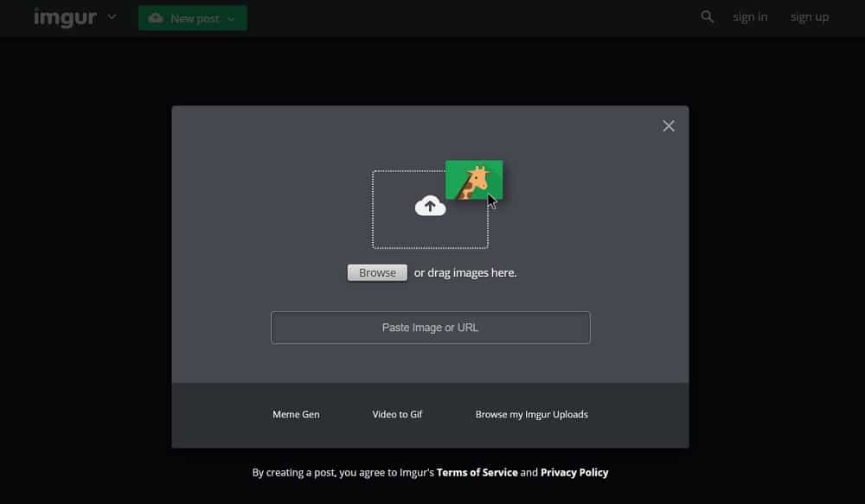The image size is (865, 504).
Task: Select the sign in link
Action: (749, 16)
